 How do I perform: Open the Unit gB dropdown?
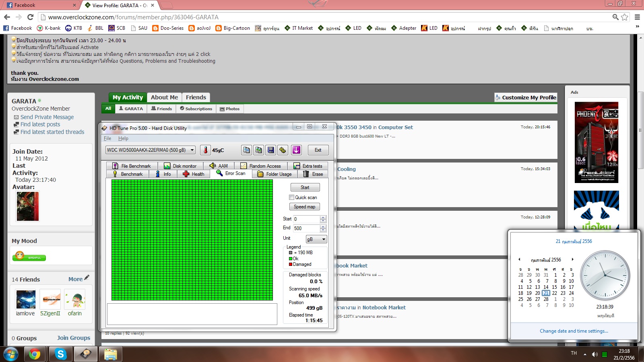click(316, 239)
